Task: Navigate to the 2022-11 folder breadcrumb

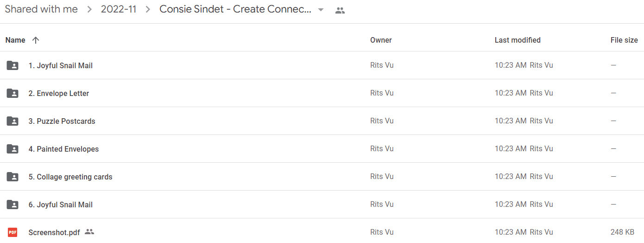Action: click(119, 9)
